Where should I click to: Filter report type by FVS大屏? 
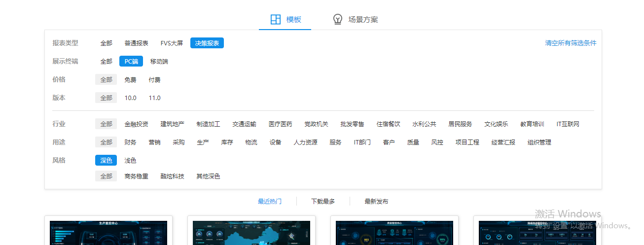coord(172,43)
